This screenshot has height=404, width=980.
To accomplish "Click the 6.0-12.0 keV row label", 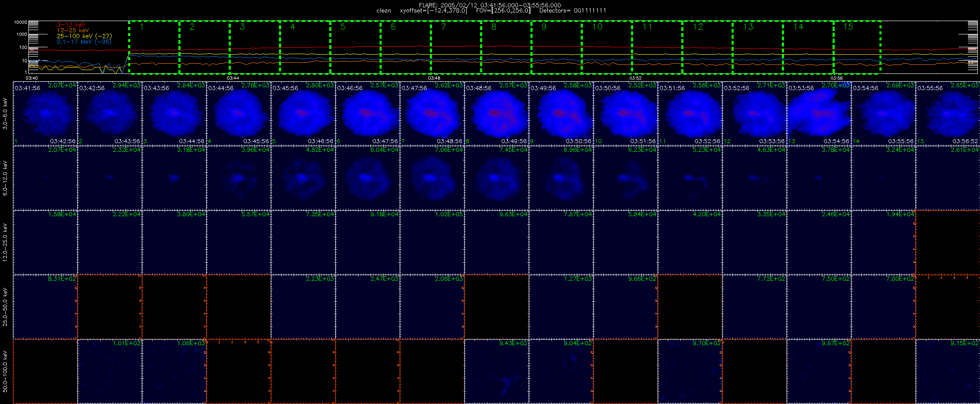I will [x=5, y=178].
